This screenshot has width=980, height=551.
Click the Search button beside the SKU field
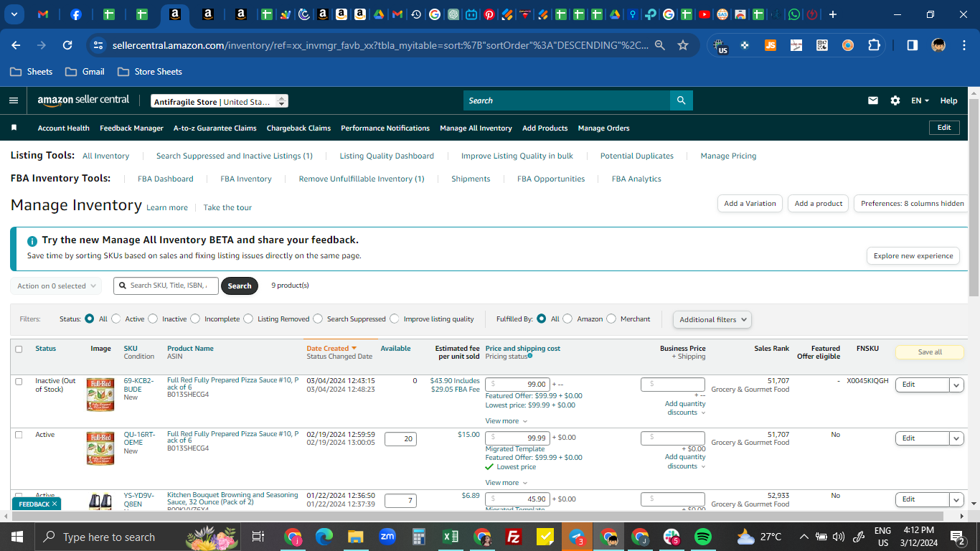coord(240,286)
